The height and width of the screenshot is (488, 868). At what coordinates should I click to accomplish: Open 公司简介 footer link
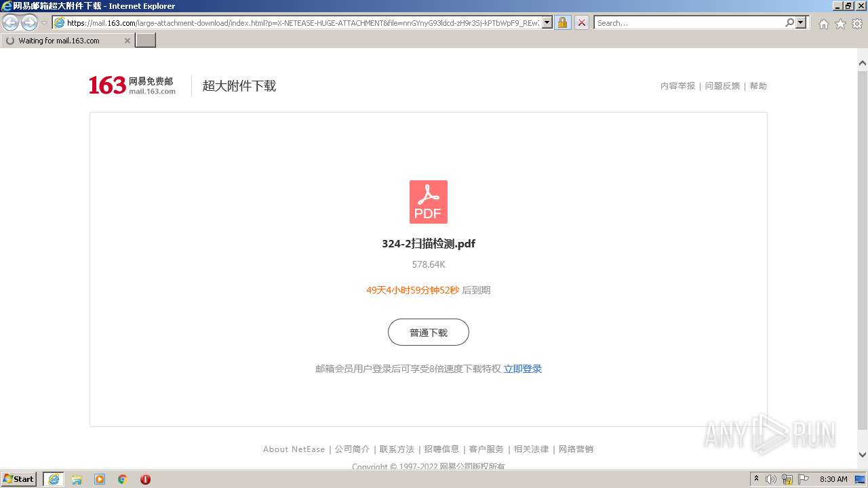coord(352,449)
